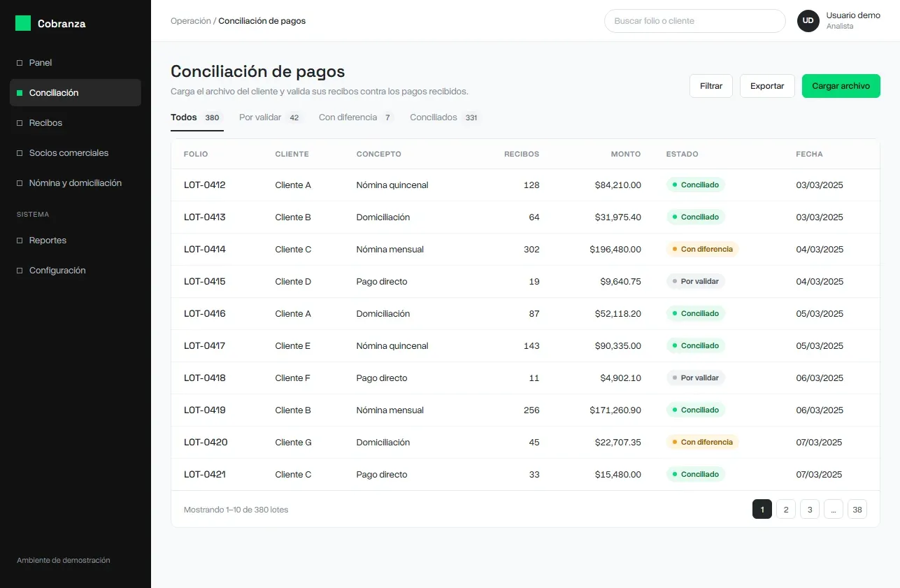Screen dimensions: 900x588
Task: Click the Con diferencia badge for LOT-0414
Action: (703, 250)
